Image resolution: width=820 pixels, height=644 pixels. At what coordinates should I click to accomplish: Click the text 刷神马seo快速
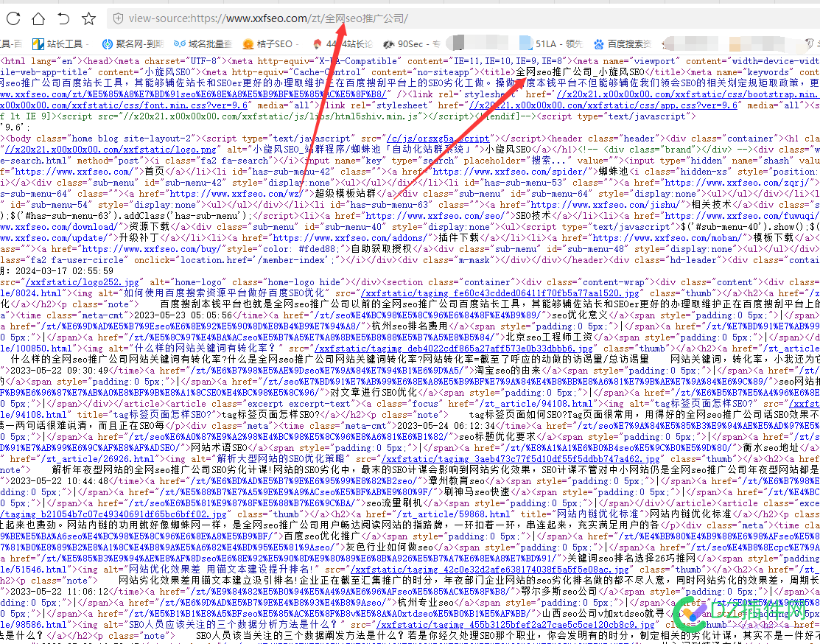click(x=477, y=491)
